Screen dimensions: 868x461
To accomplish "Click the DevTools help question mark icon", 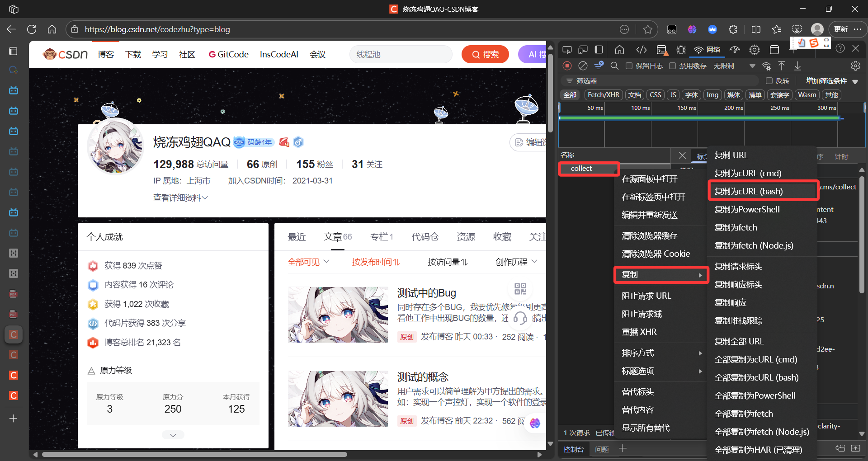I will tap(840, 48).
